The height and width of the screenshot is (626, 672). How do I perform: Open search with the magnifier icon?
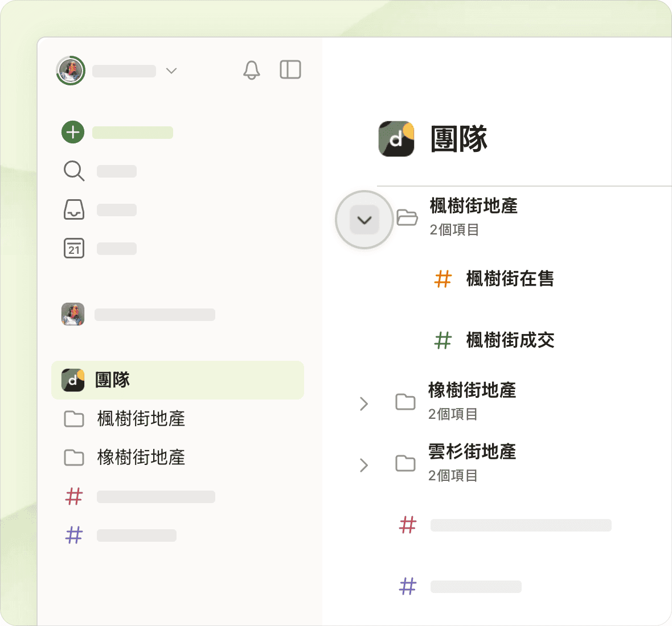pyautogui.click(x=73, y=171)
